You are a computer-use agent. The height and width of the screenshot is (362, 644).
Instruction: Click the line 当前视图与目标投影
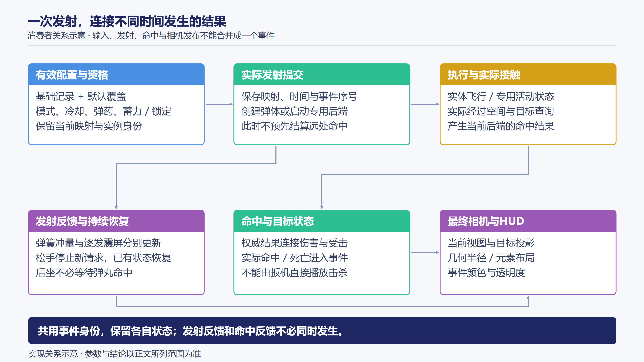(491, 243)
